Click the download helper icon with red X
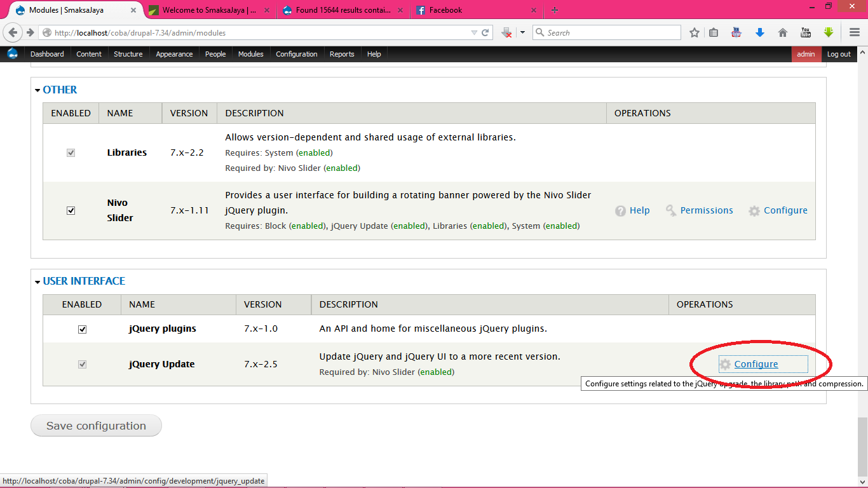The width and height of the screenshot is (868, 488). (x=506, y=32)
